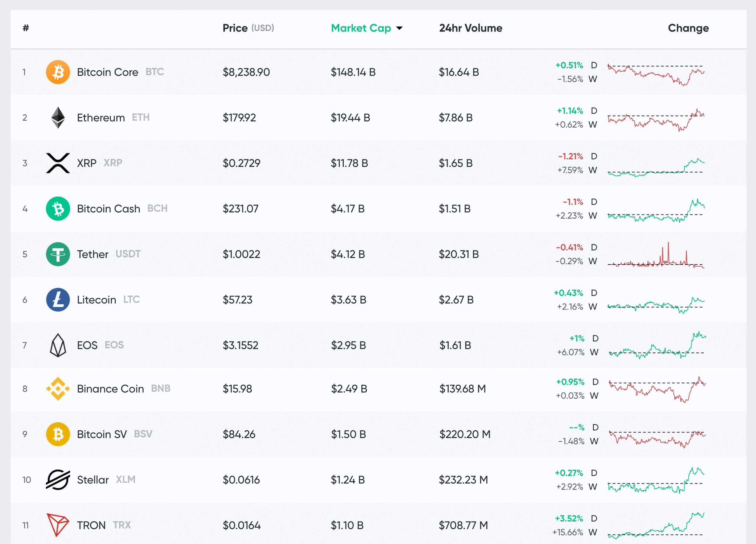Sort by the 24hr Volume column header

point(471,28)
